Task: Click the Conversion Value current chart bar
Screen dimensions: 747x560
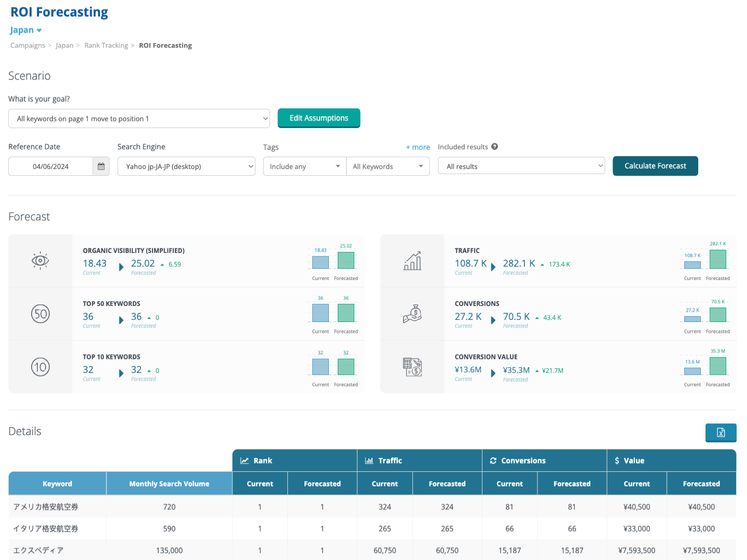Action: [x=693, y=371]
